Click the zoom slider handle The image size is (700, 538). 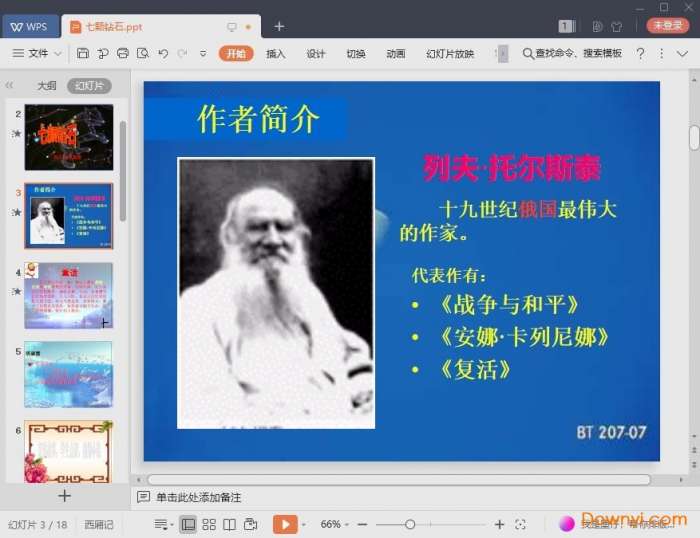[410, 525]
